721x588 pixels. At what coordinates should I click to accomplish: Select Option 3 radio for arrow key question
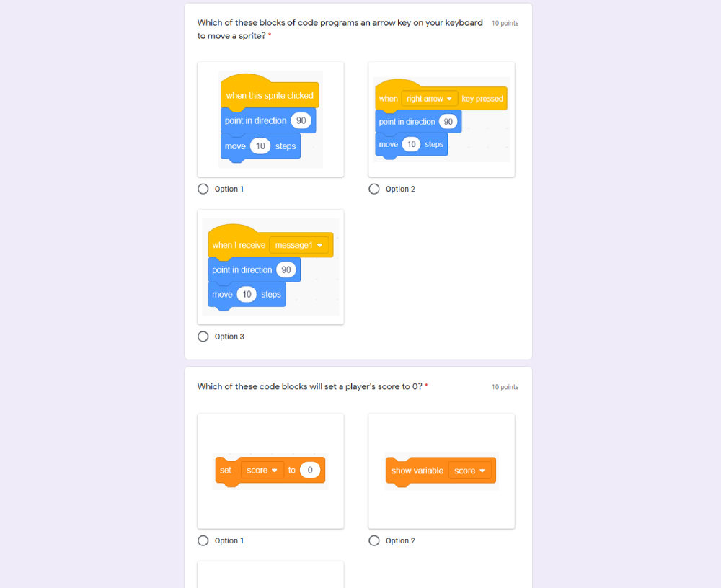point(203,337)
